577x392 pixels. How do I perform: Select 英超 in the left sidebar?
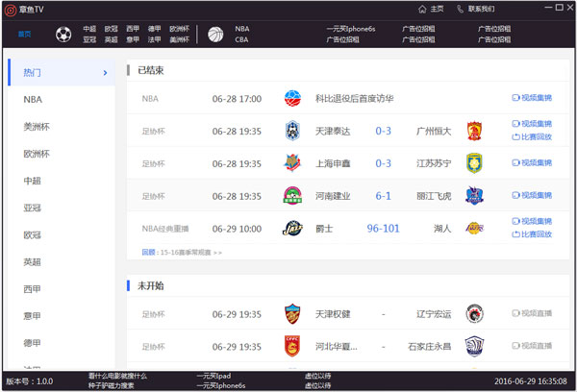32,262
